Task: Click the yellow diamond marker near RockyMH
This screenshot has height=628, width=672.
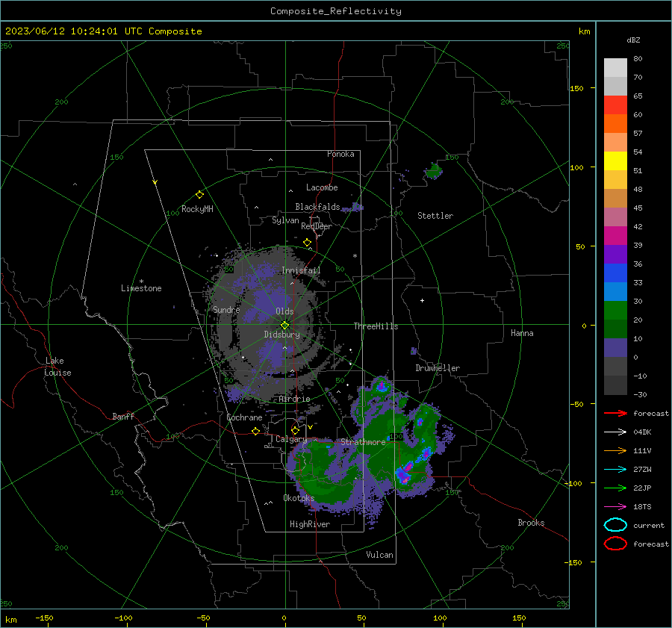Action: click(199, 195)
